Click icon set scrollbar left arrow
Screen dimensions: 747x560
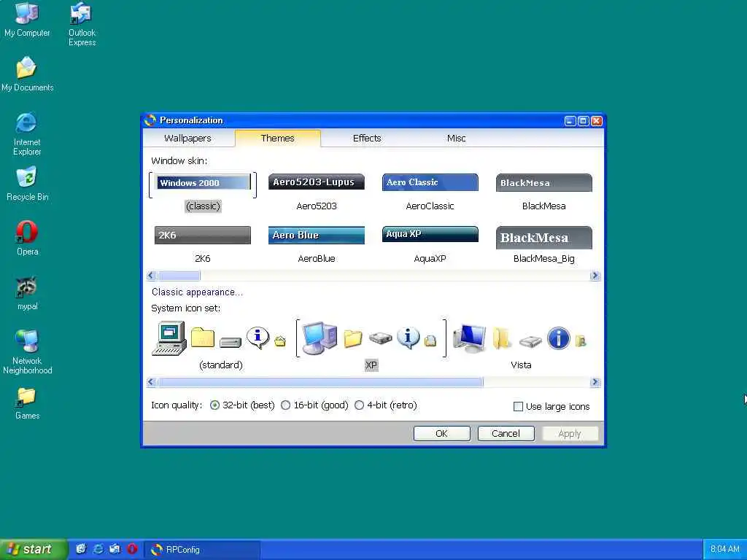[152, 382]
